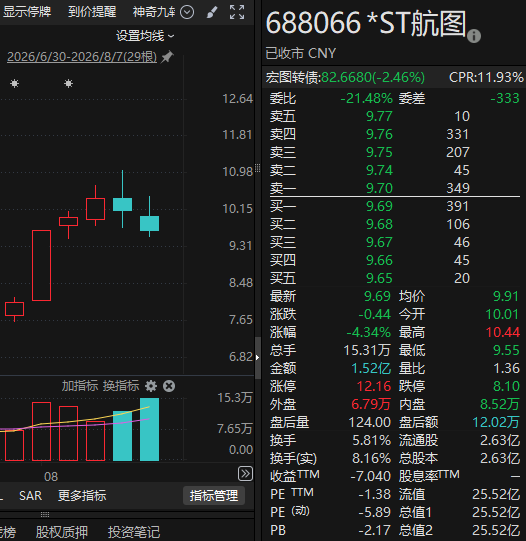Open the 神奇九转 dropdown circle arrow
526x541 pixels.
(187, 12)
